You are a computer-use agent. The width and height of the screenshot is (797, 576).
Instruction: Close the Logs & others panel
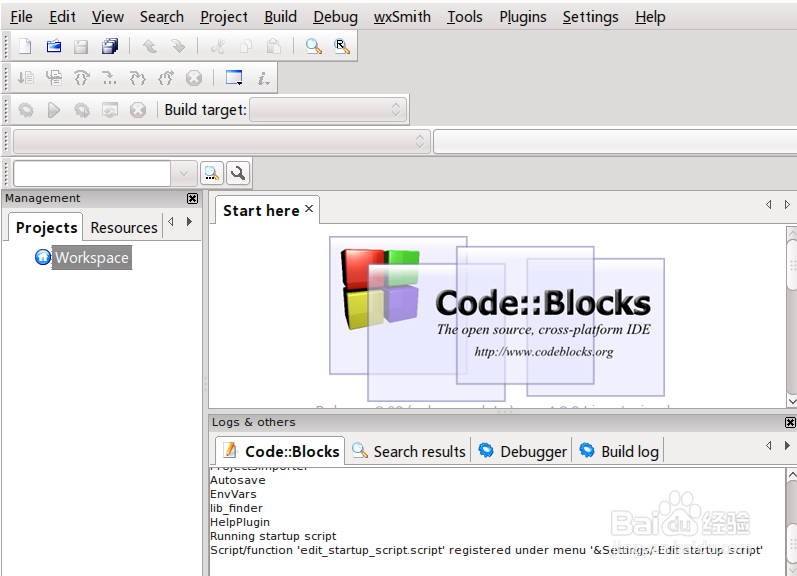(x=790, y=422)
